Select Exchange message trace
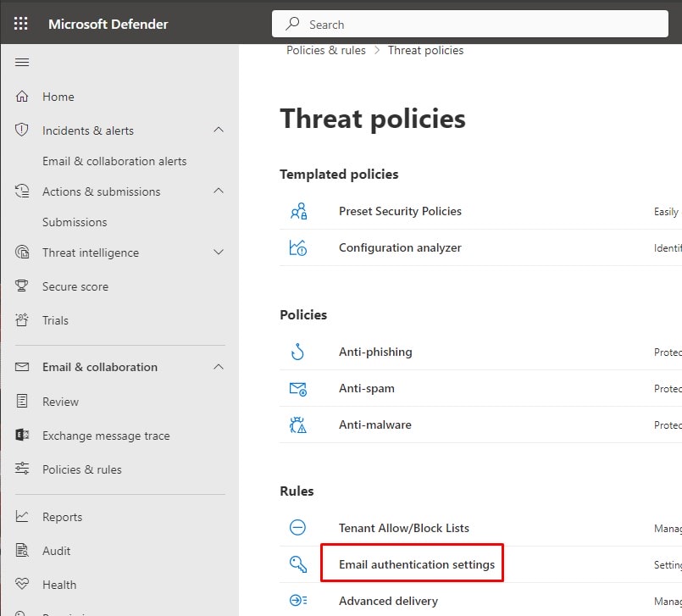The image size is (682, 616). pos(106,436)
